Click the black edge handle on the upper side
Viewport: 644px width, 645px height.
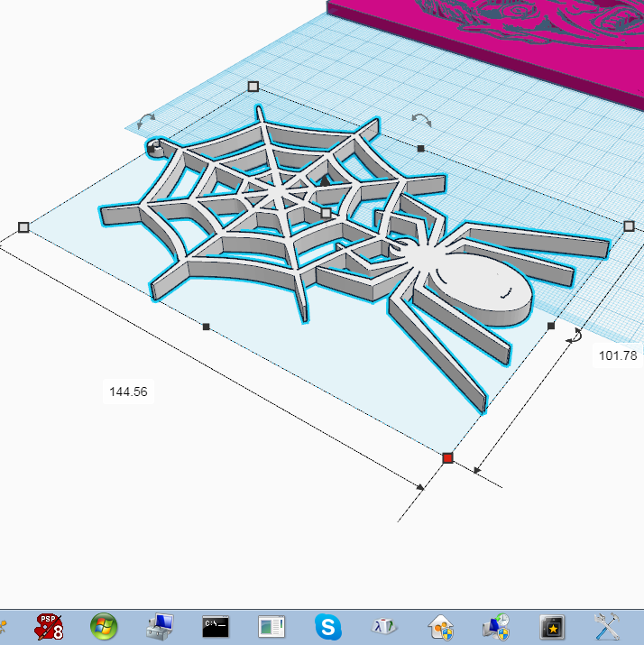[x=420, y=149]
